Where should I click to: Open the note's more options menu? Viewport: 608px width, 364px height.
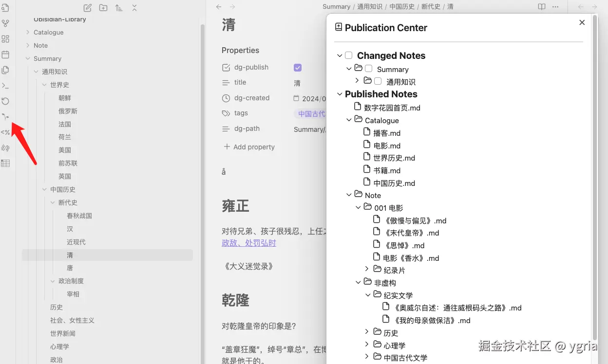(x=555, y=7)
